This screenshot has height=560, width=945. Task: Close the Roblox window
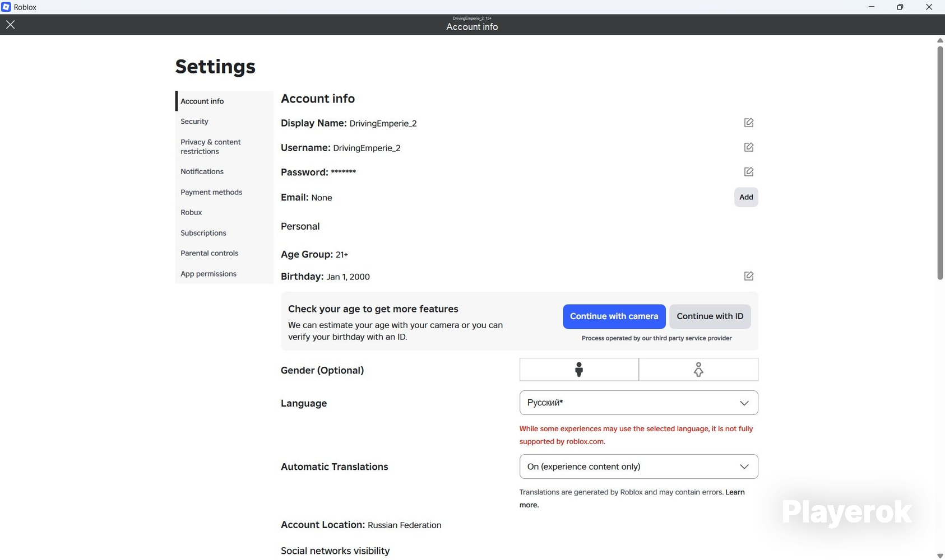tap(929, 7)
